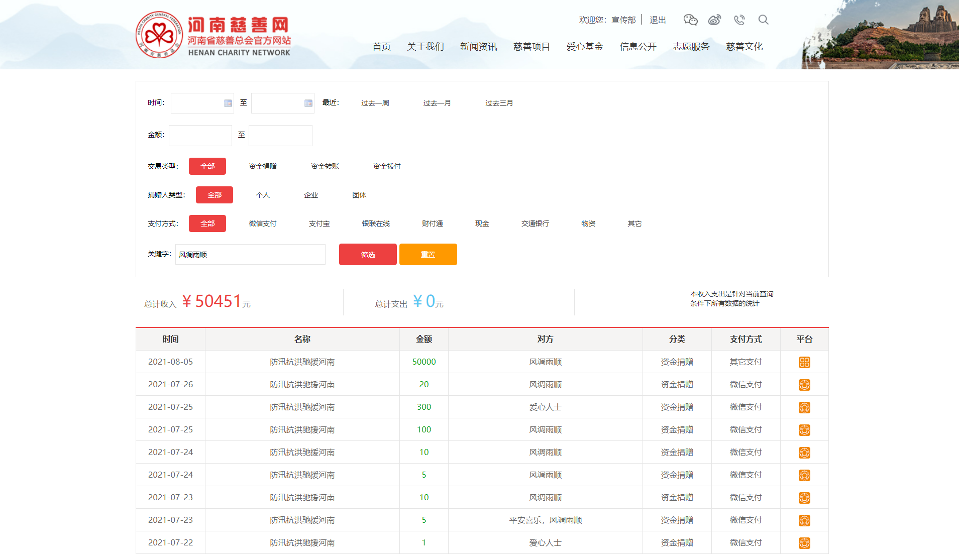Image resolution: width=959 pixels, height=560 pixels.
Task: Open the end date calendar picker
Action: pos(308,103)
